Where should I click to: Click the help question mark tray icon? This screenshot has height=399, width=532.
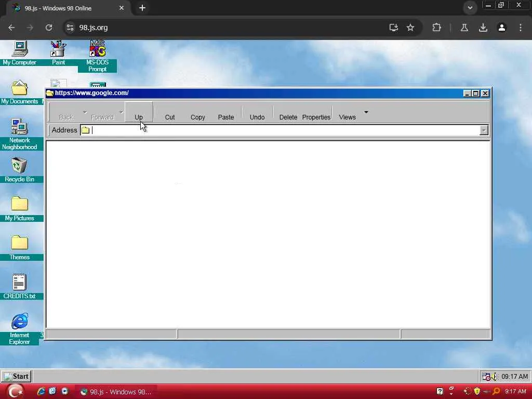[x=440, y=392]
